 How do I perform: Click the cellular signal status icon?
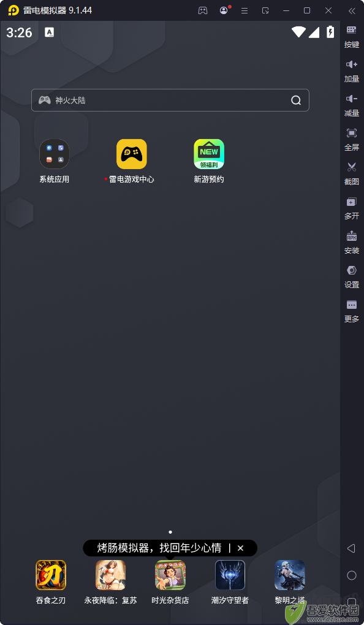314,32
